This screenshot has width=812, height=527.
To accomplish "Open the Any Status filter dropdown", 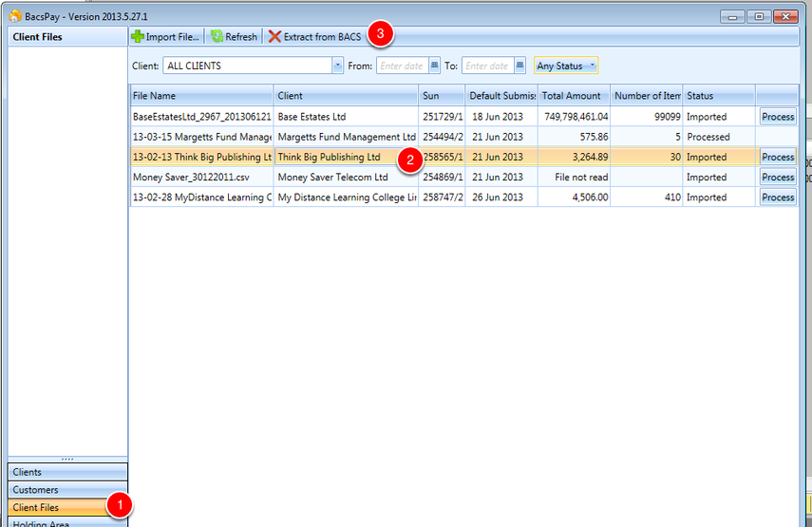I will [566, 66].
